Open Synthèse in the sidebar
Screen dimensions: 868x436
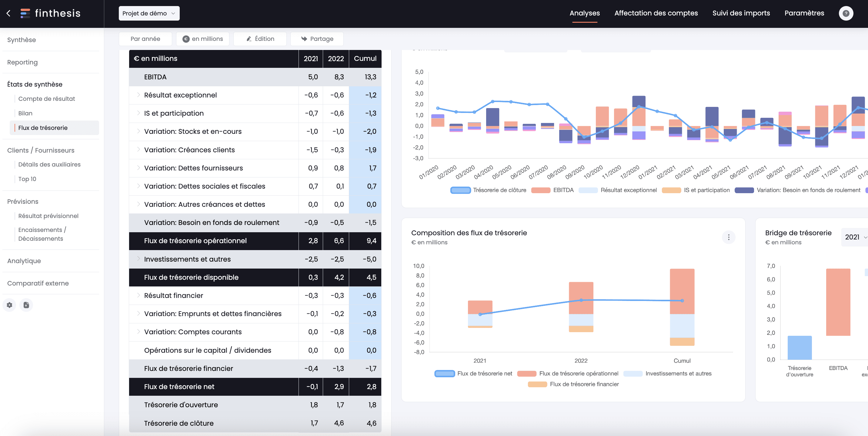21,40
